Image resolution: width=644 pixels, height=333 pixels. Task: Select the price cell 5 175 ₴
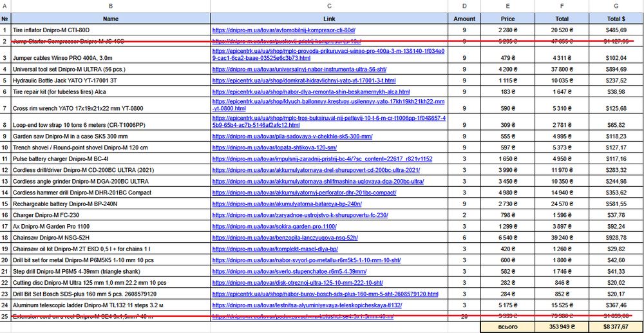tap(507, 305)
